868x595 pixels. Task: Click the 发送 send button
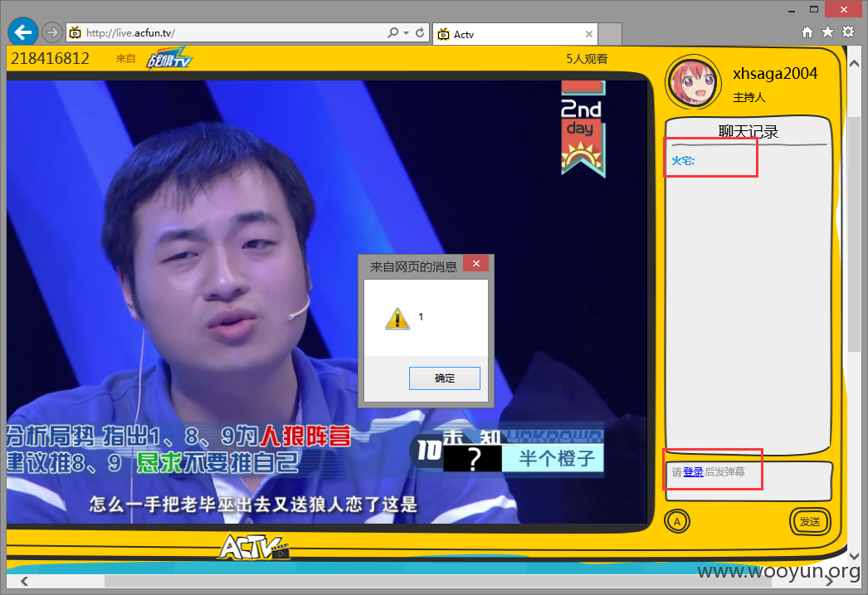click(810, 521)
